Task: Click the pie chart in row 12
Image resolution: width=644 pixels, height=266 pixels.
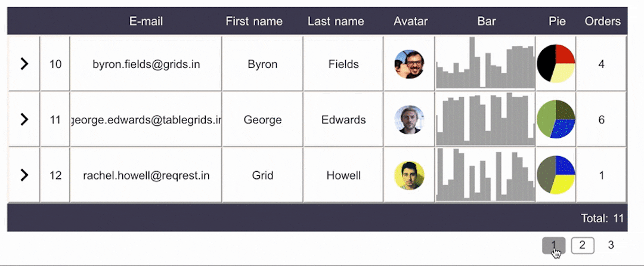Action: click(x=556, y=175)
